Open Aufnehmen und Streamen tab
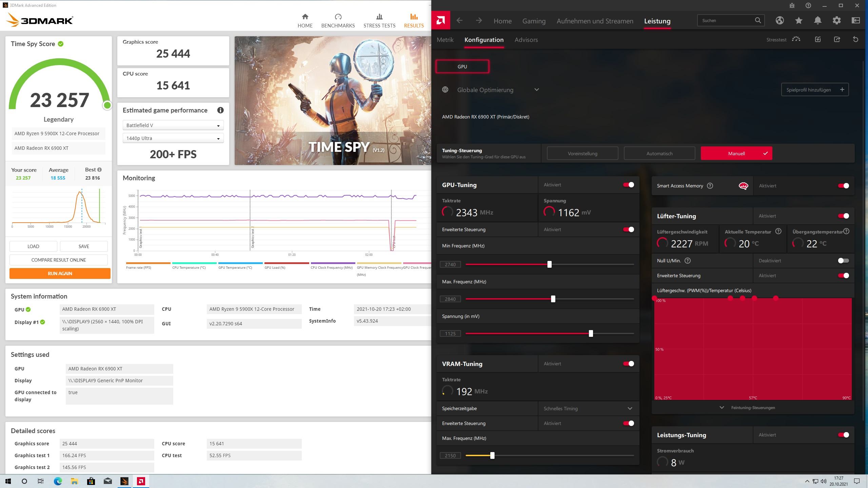868x488 pixels. tap(595, 21)
